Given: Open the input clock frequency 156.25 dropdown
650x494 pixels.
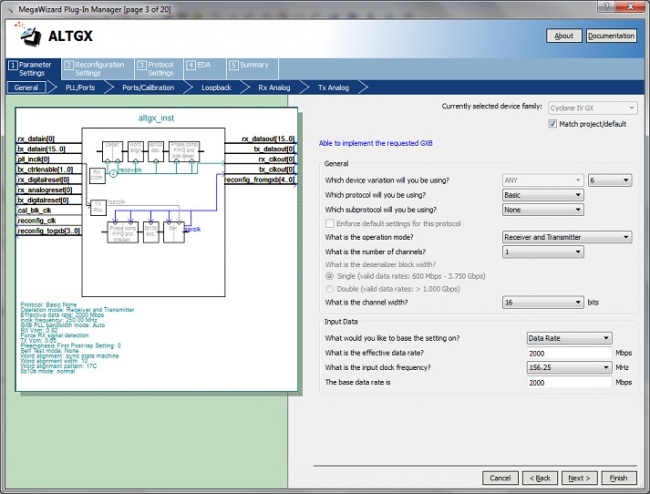Looking at the screenshot, I should click(569, 367).
